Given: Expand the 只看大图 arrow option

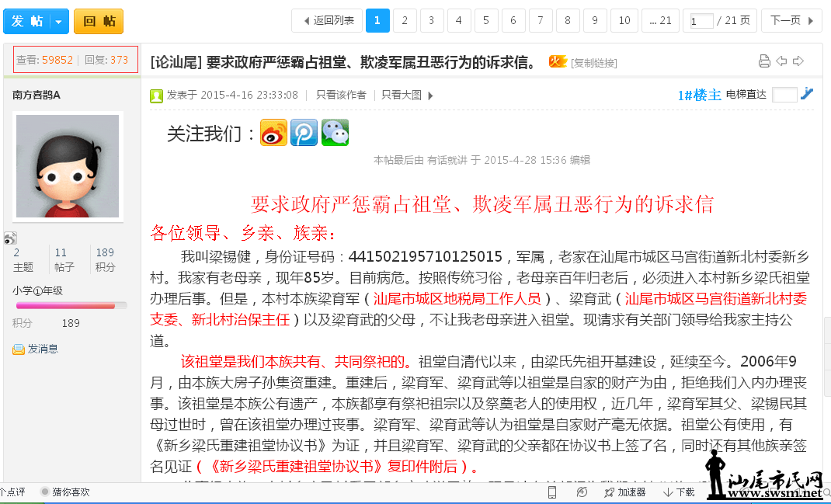Looking at the screenshot, I should (431, 96).
